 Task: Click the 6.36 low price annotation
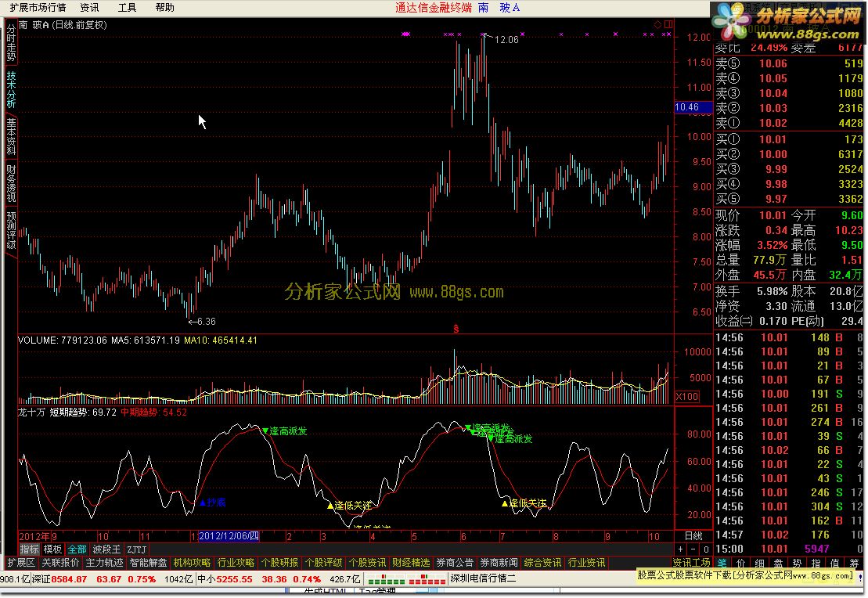[206, 321]
